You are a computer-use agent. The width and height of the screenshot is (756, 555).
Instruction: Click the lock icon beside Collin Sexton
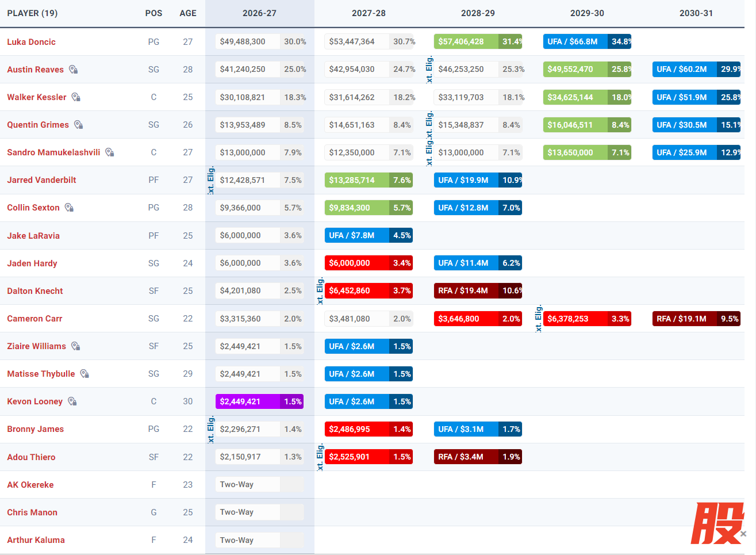(69, 208)
